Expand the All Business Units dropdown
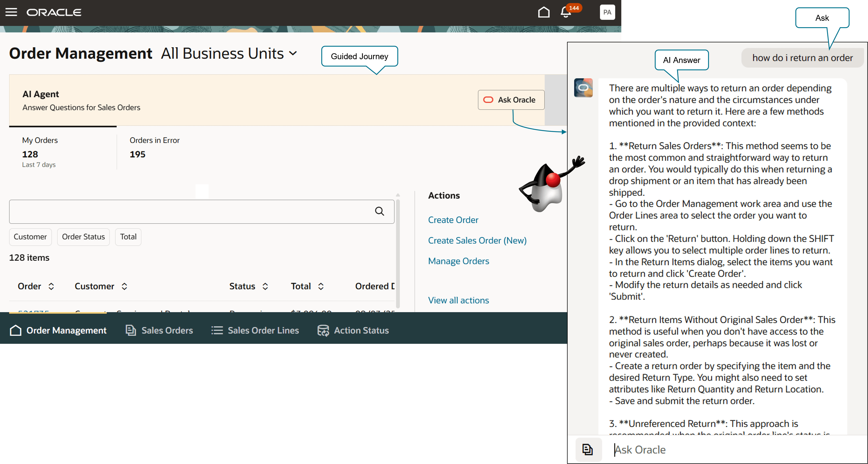Viewport: 868px width, 464px height. coord(293,54)
